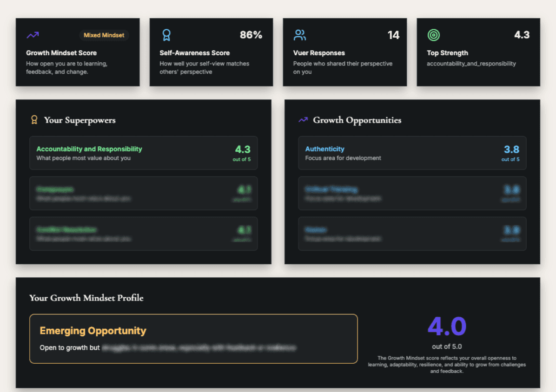The image size is (556, 392).
Task: Click the Your Growth Mindset Profile heading
Action: pos(86,298)
